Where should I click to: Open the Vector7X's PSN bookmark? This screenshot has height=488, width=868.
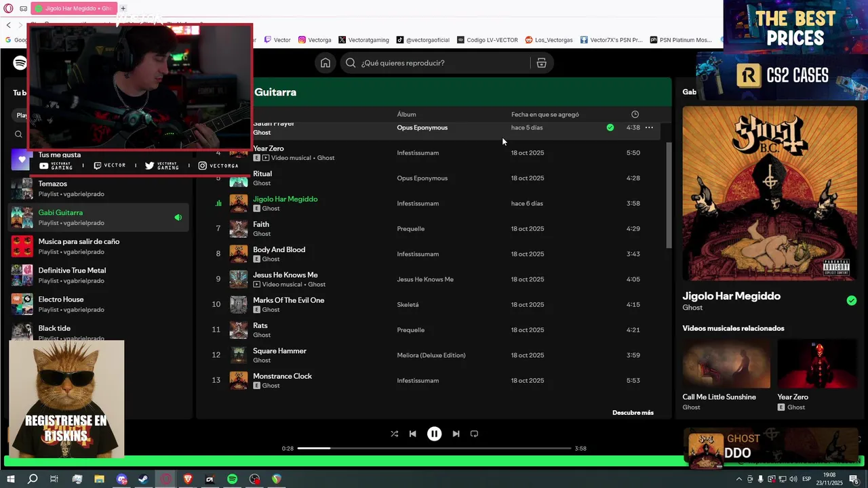611,40
